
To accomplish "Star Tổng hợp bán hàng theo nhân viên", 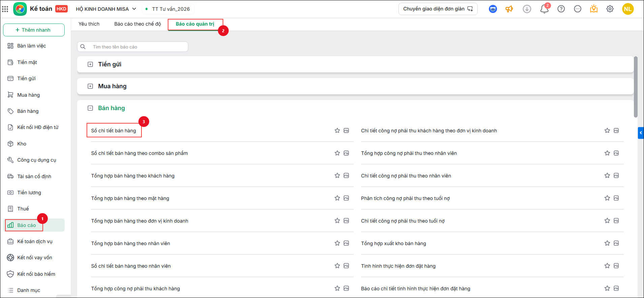I will [x=337, y=243].
